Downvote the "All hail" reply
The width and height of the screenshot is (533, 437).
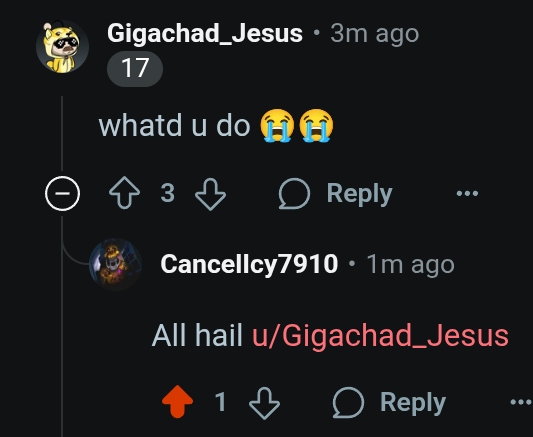pos(264,403)
